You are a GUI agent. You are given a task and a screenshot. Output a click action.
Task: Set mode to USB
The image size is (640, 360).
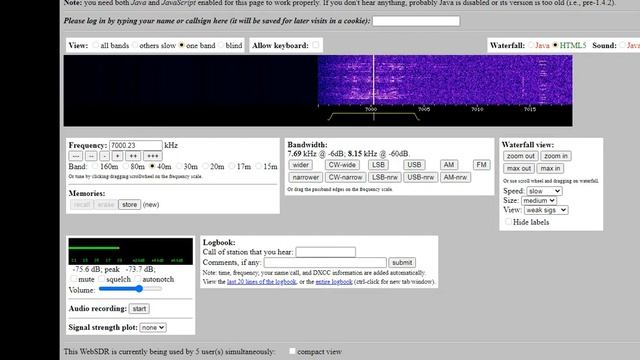[x=414, y=165]
